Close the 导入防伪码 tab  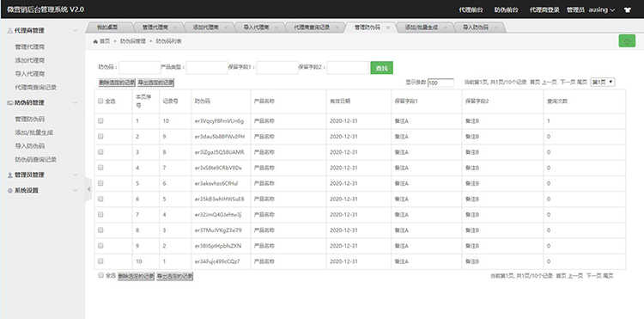[496, 28]
